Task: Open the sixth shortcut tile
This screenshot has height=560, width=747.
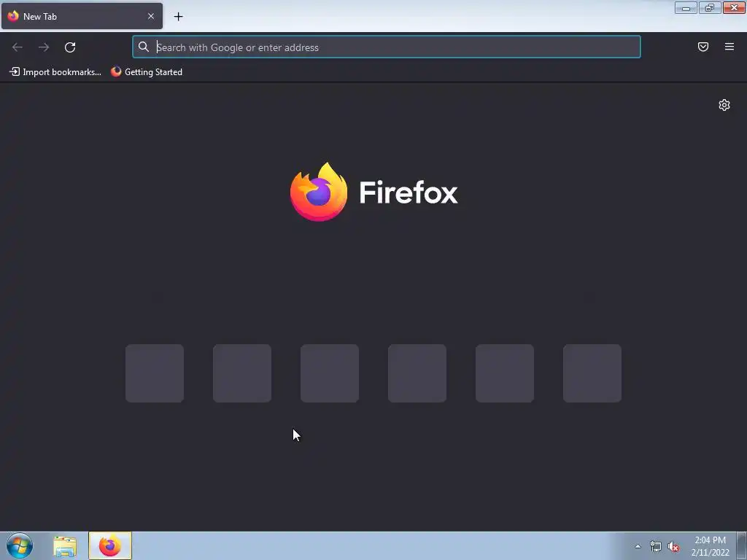Action: point(592,373)
